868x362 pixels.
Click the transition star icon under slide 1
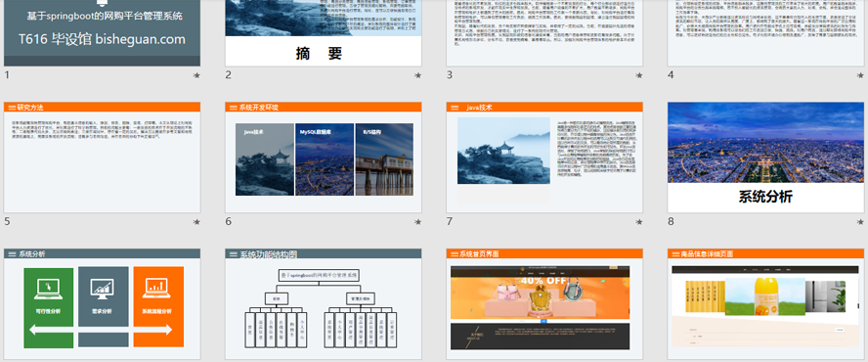(x=196, y=75)
